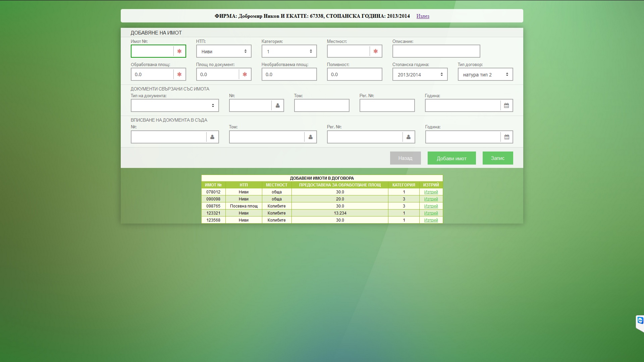Open Тип договор dropdown натура тип 2
The width and height of the screenshot is (644, 362).
click(485, 74)
